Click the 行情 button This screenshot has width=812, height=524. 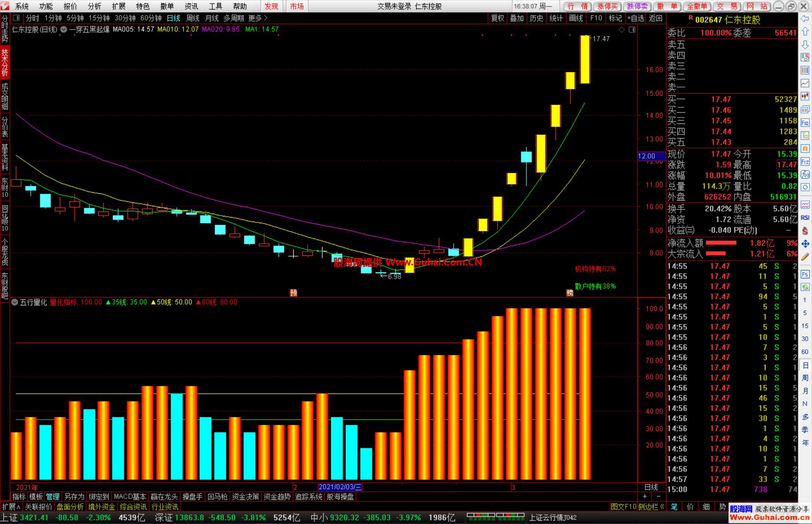pyautogui.click(x=577, y=6)
